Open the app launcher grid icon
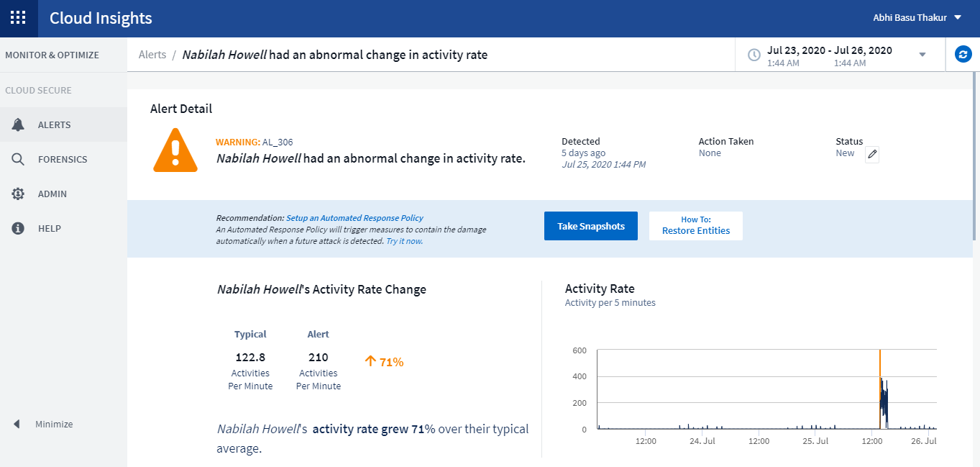The image size is (980, 467). 19,18
